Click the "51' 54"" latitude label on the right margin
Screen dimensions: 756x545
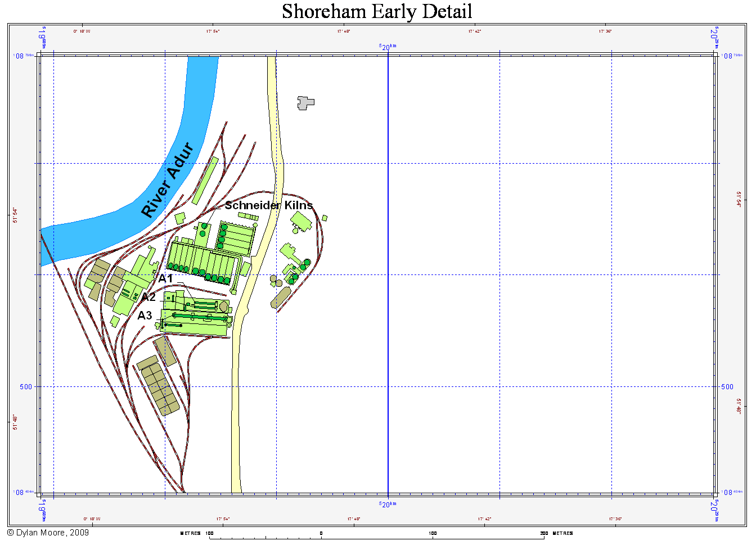tap(738, 199)
